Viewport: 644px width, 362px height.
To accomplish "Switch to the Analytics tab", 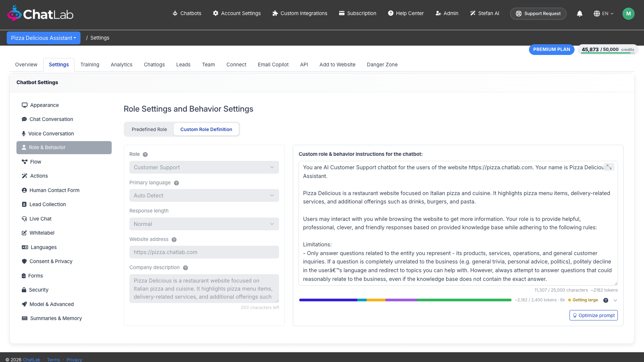I will (x=121, y=65).
